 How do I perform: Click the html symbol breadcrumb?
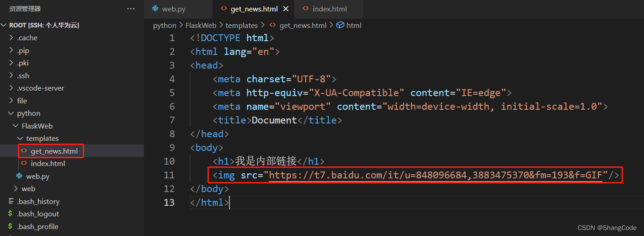click(x=354, y=26)
